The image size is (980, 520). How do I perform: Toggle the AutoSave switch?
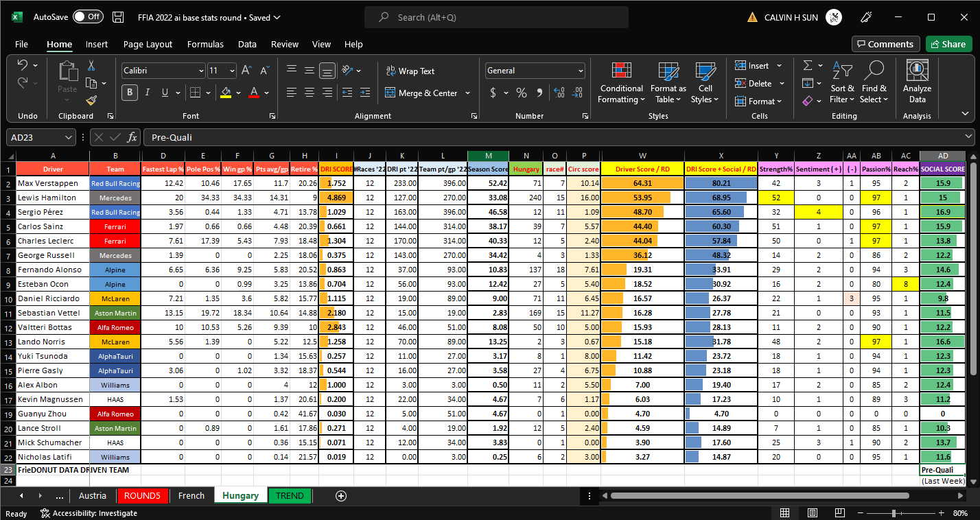click(x=88, y=17)
